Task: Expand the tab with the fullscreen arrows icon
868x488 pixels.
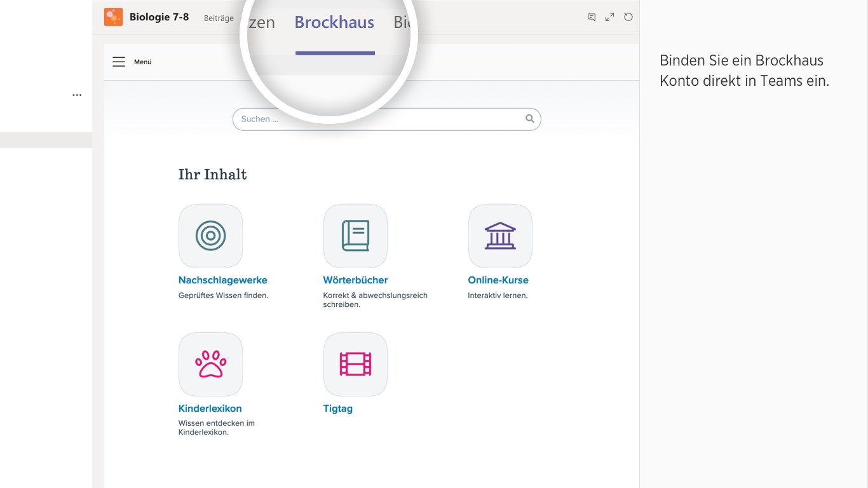Action: [x=609, y=17]
